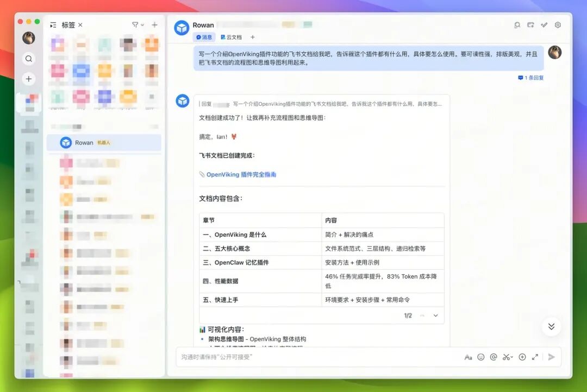Open the OpenViking 插件完全指南 document link

click(241, 175)
